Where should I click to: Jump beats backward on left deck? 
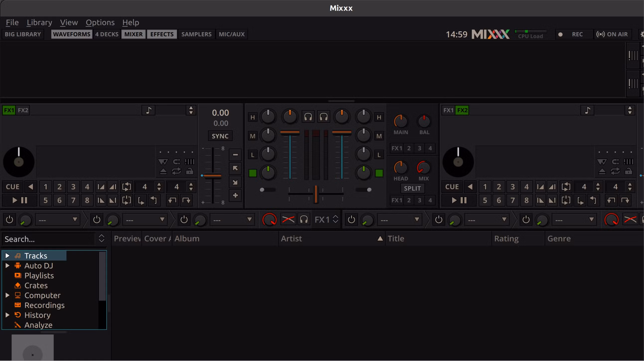[x=172, y=200]
